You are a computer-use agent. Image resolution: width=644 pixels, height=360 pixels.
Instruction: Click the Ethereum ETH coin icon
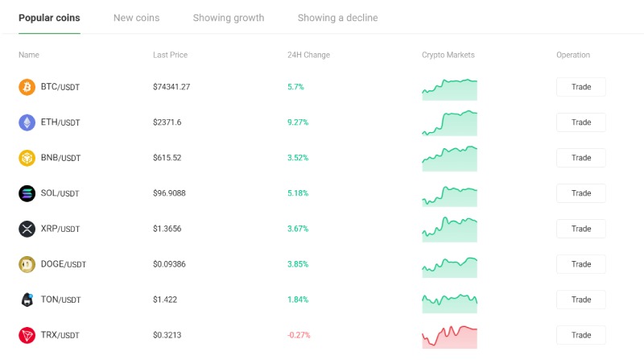pyautogui.click(x=27, y=122)
